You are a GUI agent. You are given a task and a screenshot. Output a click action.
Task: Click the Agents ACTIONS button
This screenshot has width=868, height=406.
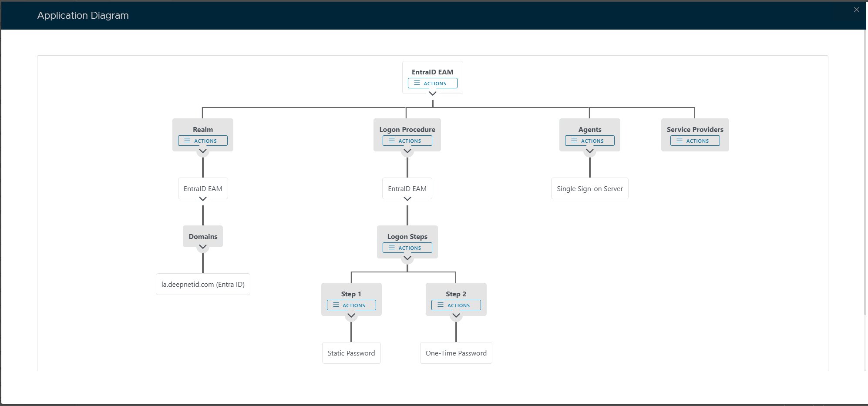tap(589, 141)
